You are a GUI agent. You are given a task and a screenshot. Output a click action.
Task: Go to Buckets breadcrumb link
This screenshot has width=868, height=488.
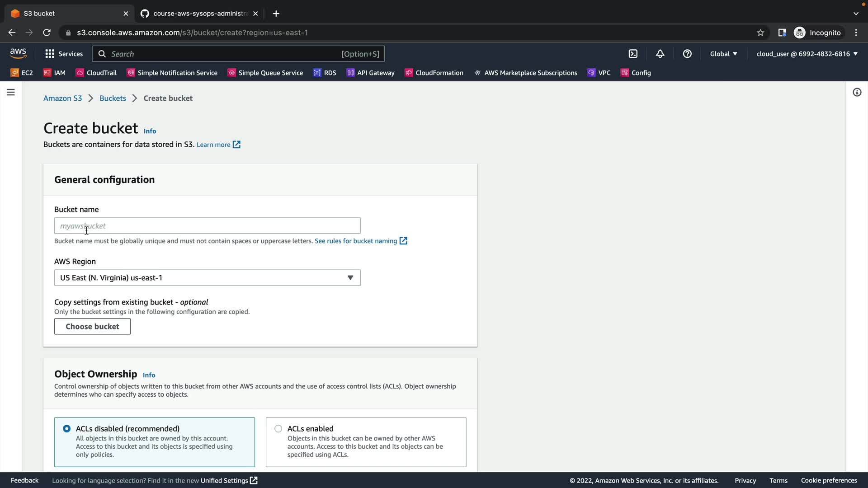113,98
